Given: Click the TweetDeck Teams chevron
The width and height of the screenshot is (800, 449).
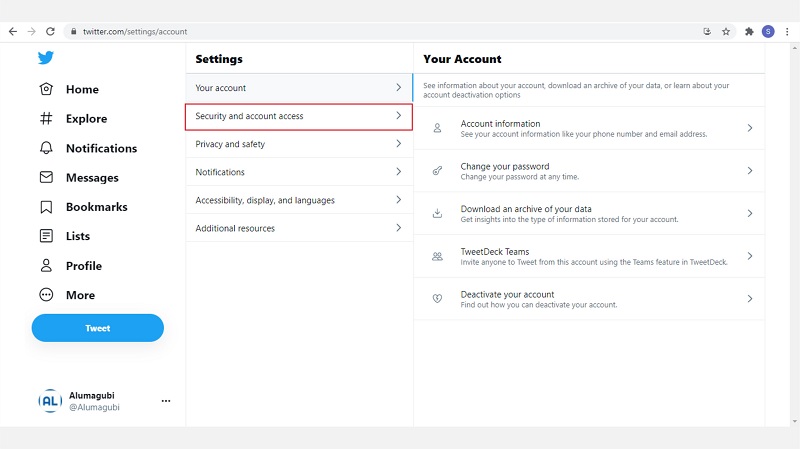Looking at the screenshot, I should [749, 256].
